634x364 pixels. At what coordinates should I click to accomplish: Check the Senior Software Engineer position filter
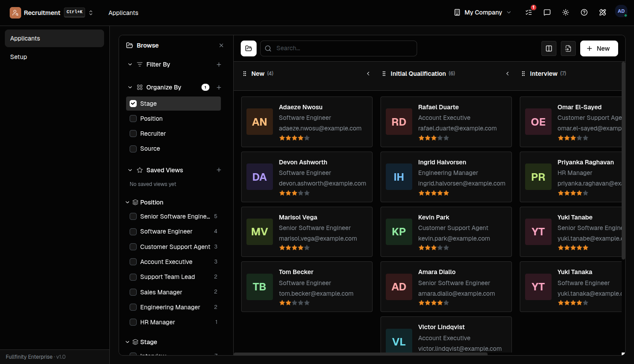133,216
